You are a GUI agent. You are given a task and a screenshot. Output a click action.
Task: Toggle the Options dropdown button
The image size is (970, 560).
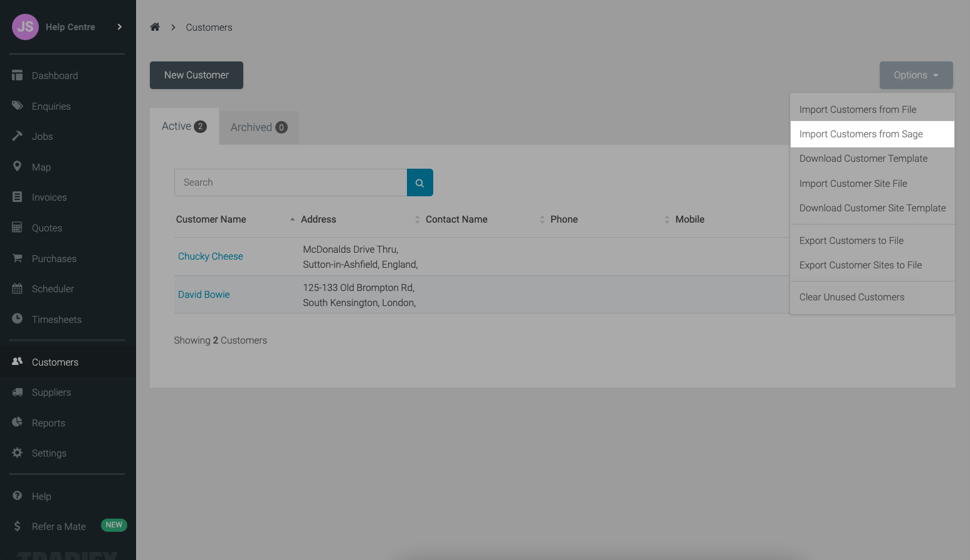pyautogui.click(x=916, y=75)
